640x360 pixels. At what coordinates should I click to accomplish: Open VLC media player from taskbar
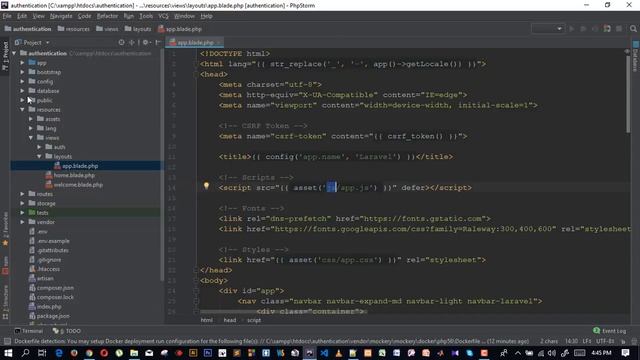click(339, 353)
